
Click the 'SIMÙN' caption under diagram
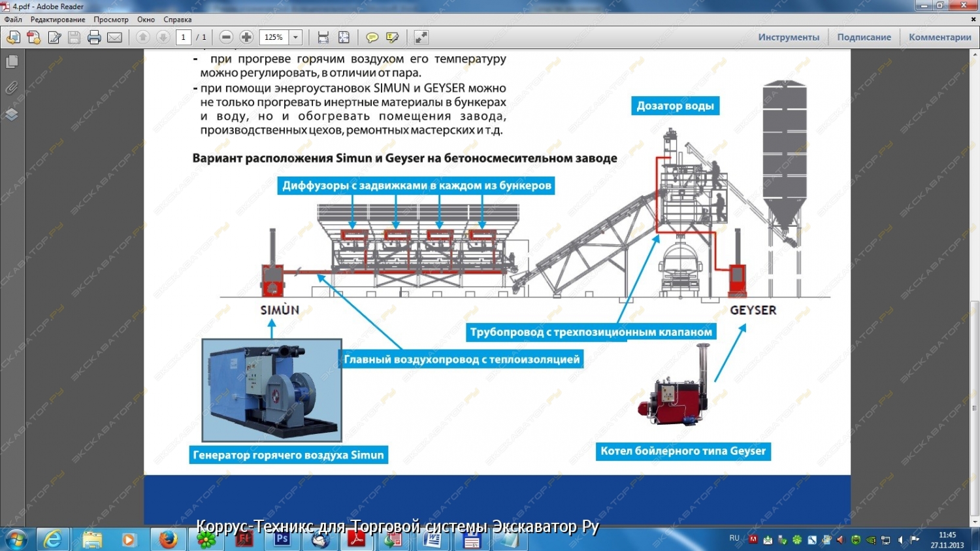(x=280, y=310)
